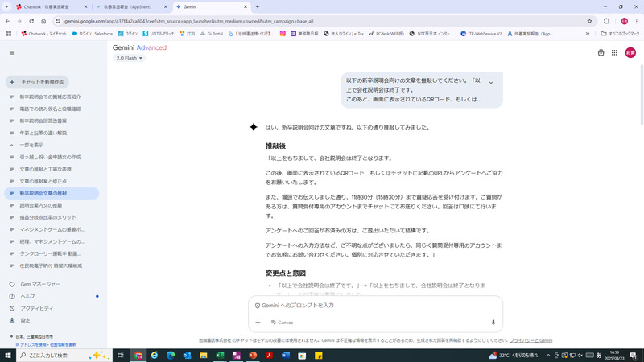Open the tab search dropdown
Screen dimensions: 644x362
(x=6, y=7)
